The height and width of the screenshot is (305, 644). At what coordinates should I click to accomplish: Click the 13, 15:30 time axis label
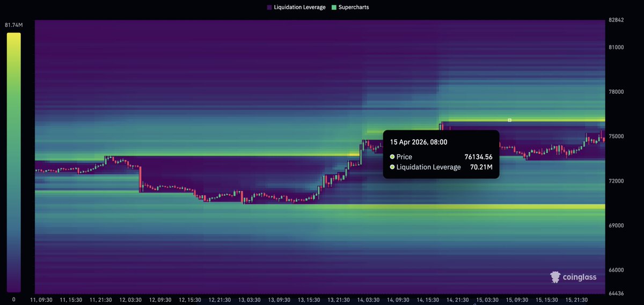pos(309,300)
